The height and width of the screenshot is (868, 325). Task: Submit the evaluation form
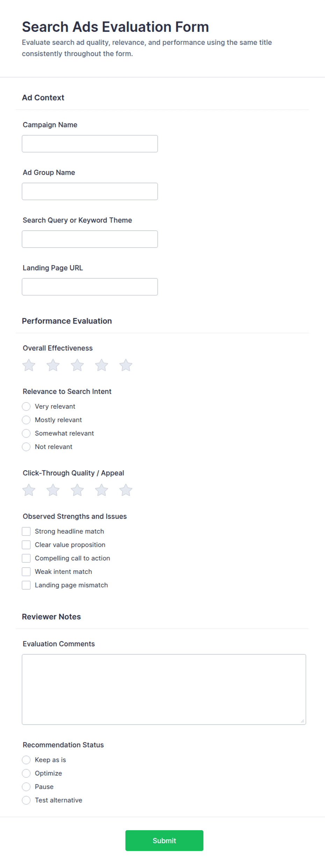coord(164,840)
